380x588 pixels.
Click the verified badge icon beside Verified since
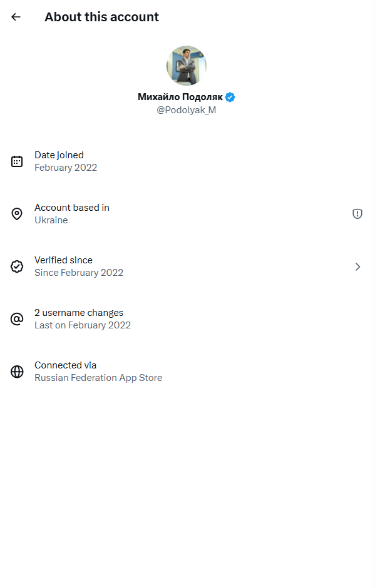coord(17,266)
